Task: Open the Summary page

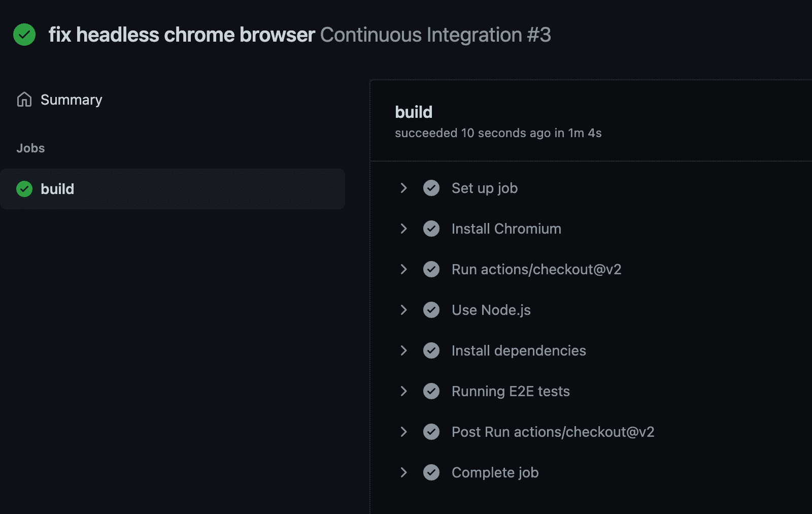Action: pyautogui.click(x=71, y=100)
